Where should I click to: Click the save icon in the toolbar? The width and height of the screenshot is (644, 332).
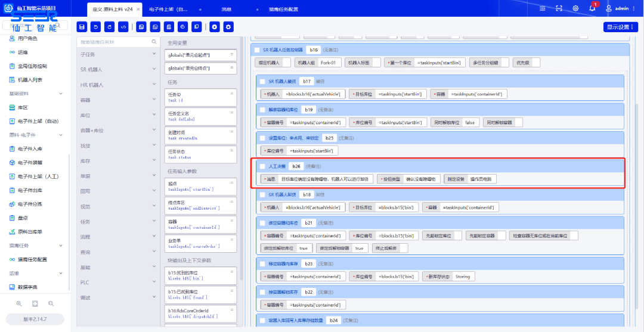click(x=82, y=27)
